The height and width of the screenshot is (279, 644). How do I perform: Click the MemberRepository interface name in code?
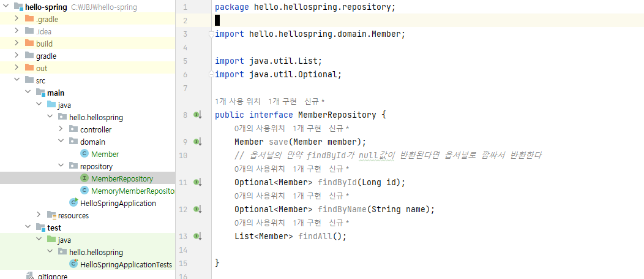(x=337, y=115)
